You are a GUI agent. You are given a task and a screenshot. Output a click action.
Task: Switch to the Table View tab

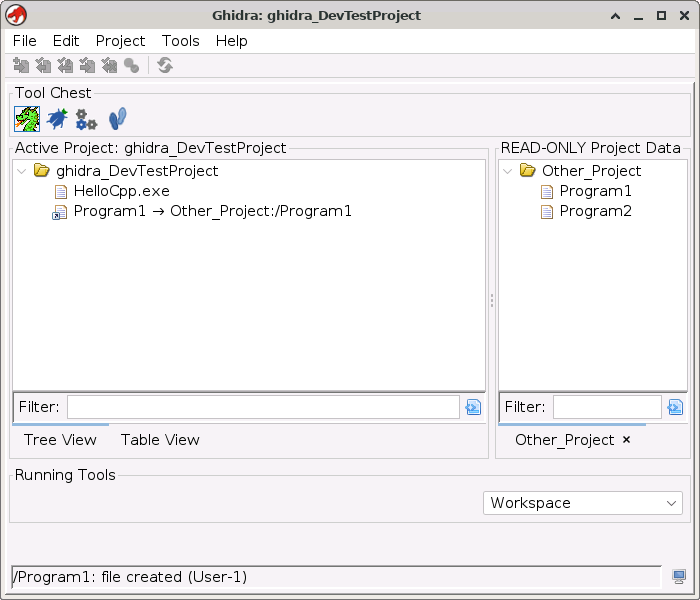(x=160, y=440)
